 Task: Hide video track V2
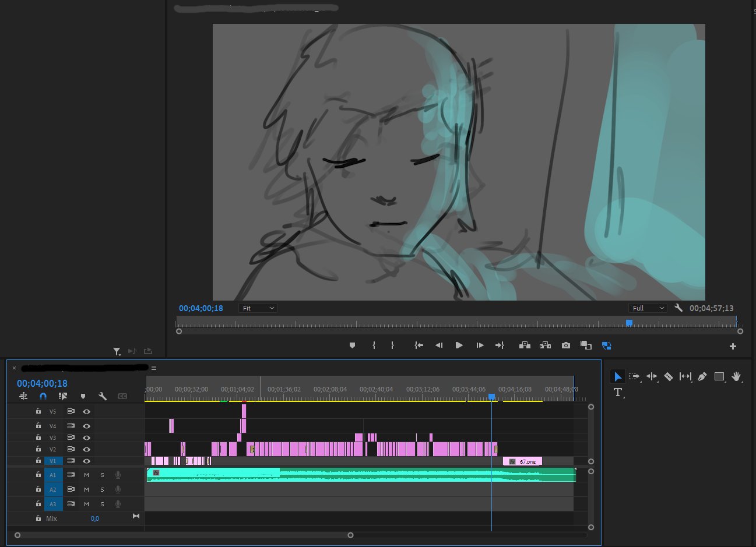click(x=86, y=449)
